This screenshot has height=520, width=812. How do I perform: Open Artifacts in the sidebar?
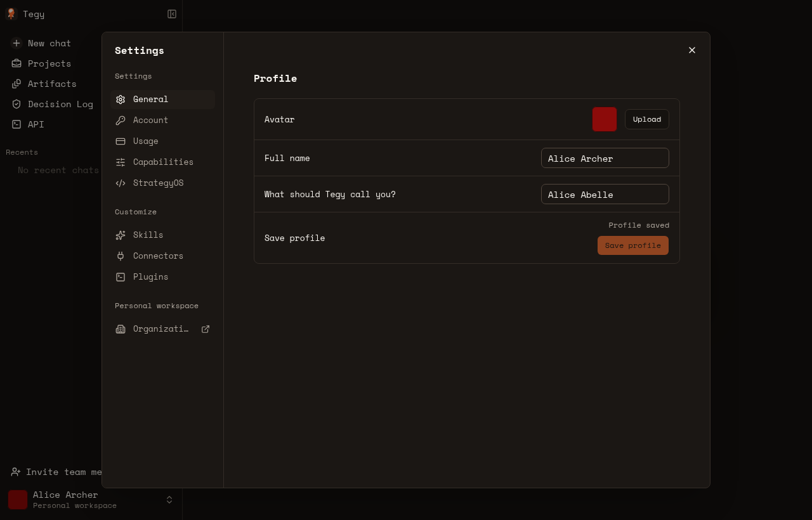pyautogui.click(x=52, y=84)
